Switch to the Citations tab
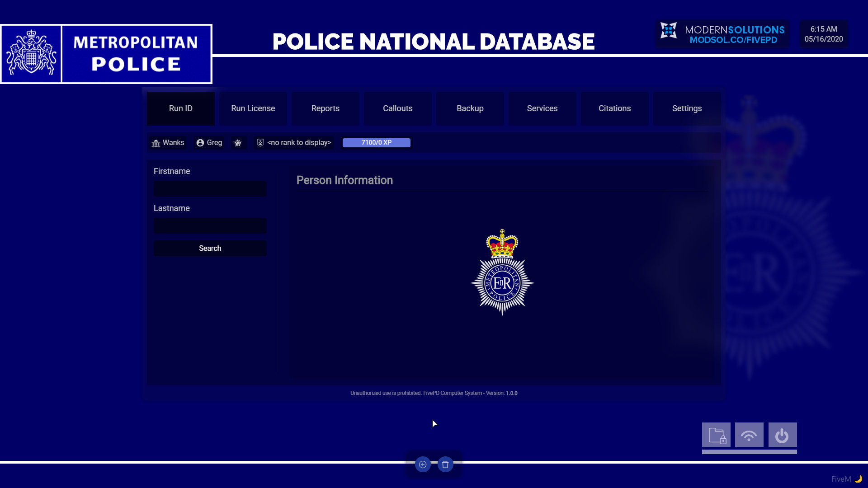This screenshot has width=868, height=488. pyautogui.click(x=615, y=108)
